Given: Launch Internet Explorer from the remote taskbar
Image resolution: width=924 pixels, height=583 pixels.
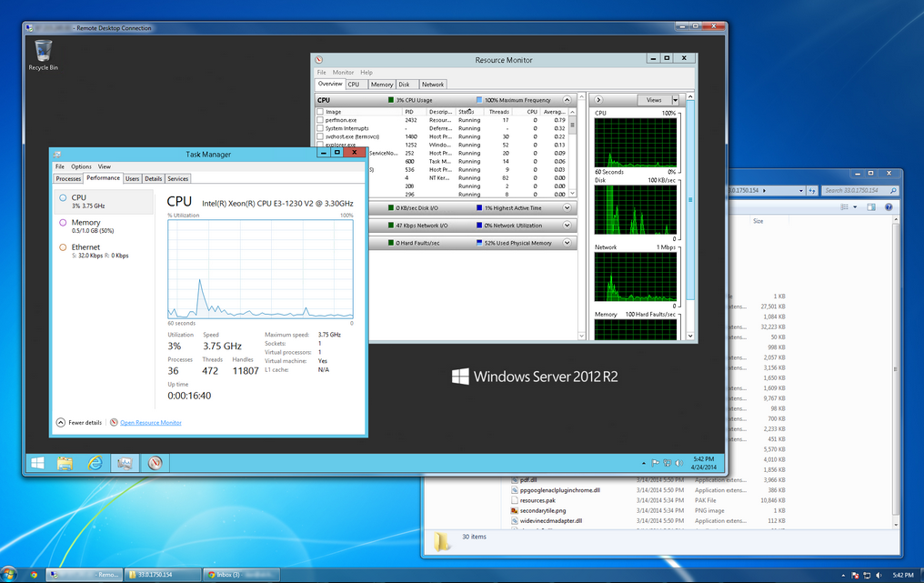Looking at the screenshot, I should 95,463.
